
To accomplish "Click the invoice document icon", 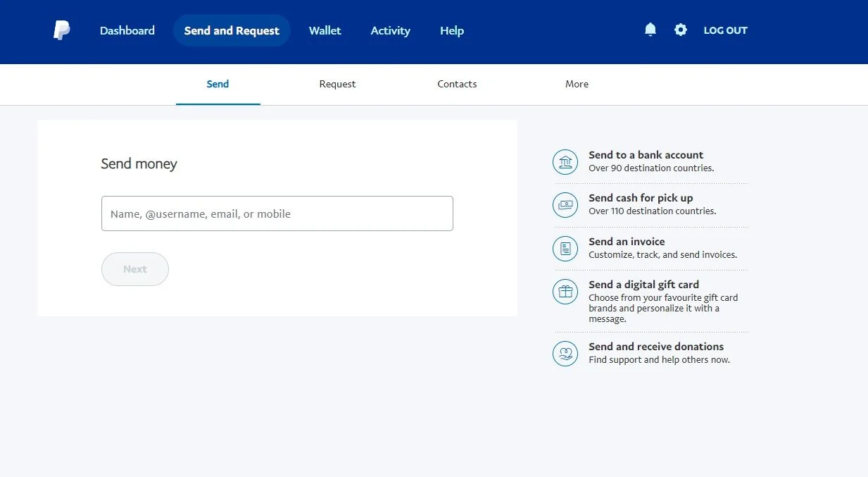I will click(x=565, y=248).
